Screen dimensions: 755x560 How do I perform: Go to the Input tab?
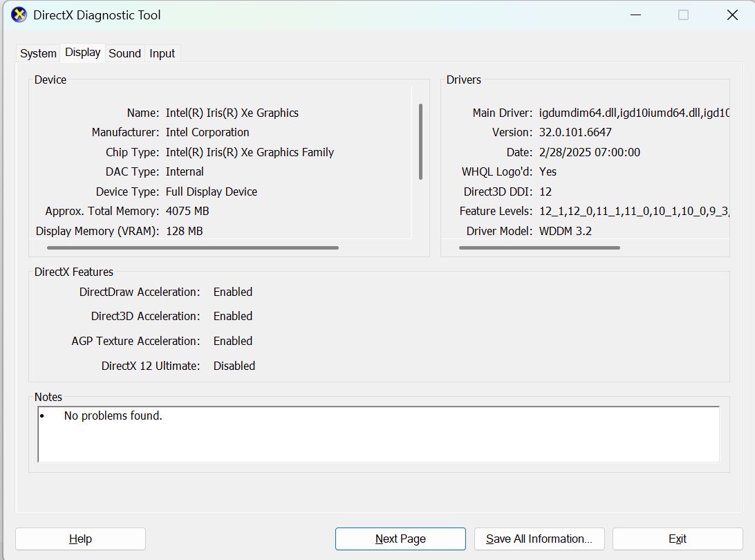coord(162,53)
